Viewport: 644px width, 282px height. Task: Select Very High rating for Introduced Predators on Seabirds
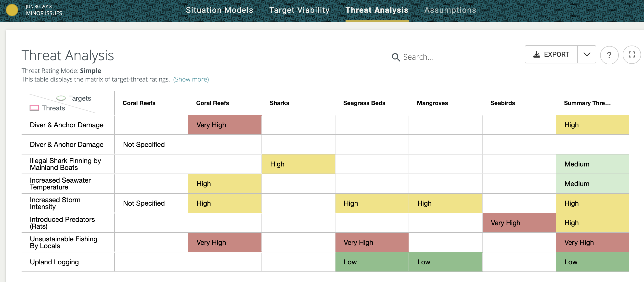(519, 223)
